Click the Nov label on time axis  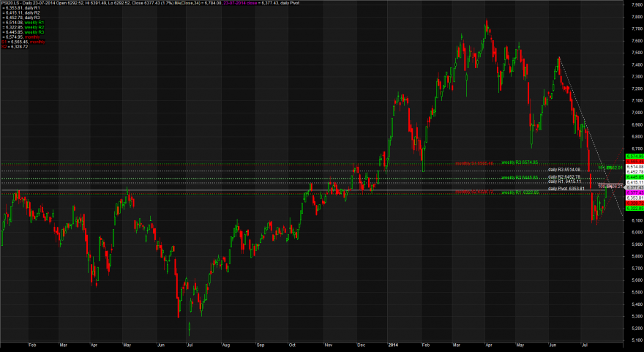(329, 345)
